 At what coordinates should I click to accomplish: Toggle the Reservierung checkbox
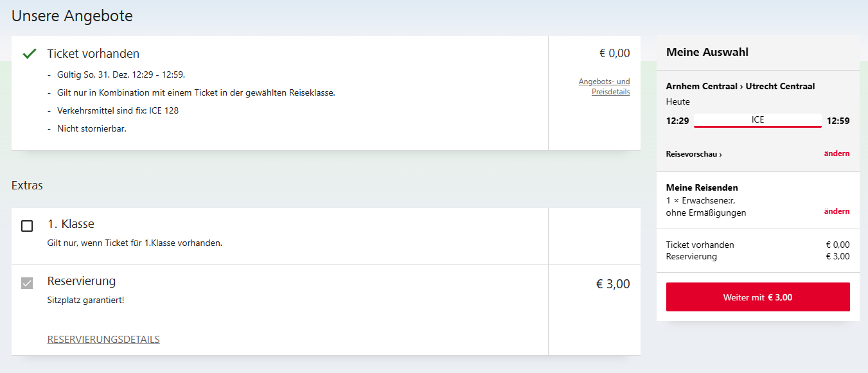pyautogui.click(x=27, y=282)
